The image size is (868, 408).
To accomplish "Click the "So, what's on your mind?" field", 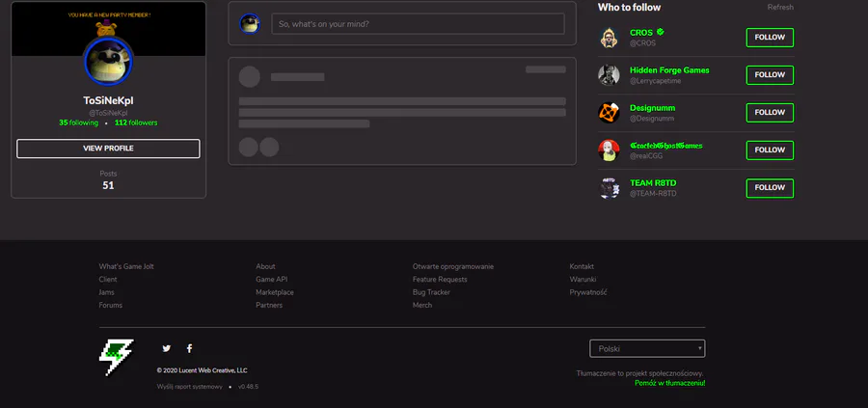I will pyautogui.click(x=418, y=24).
